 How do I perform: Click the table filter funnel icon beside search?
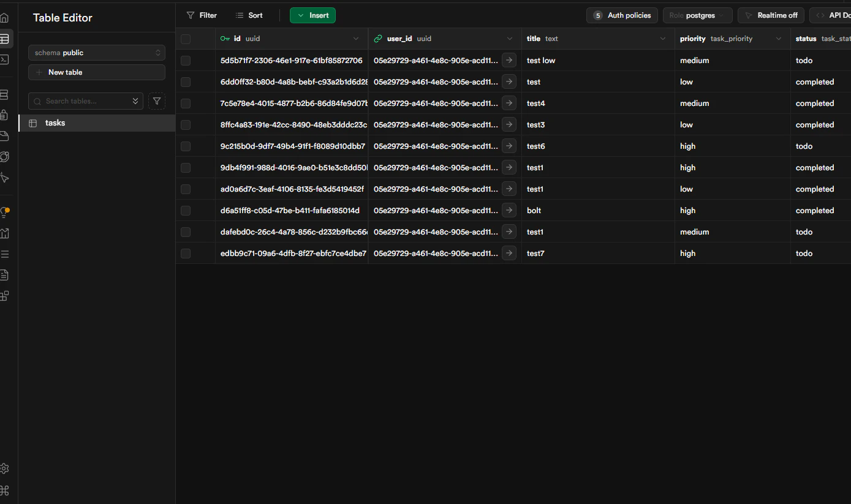coord(157,101)
